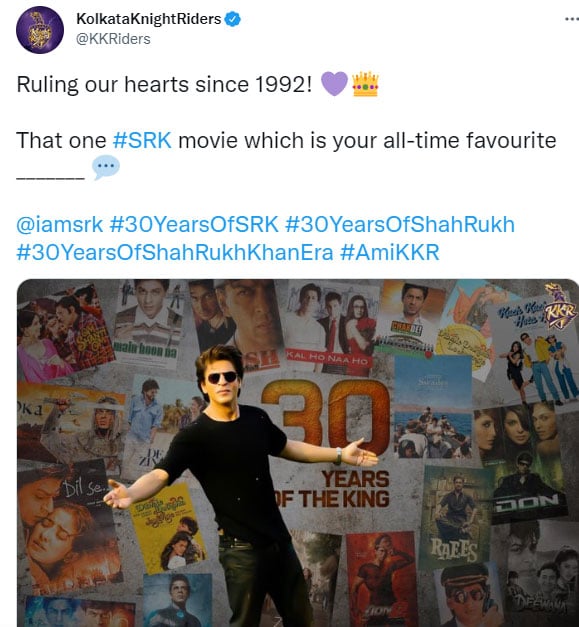
Task: Open the 30 Years of the King image
Action: point(298,453)
